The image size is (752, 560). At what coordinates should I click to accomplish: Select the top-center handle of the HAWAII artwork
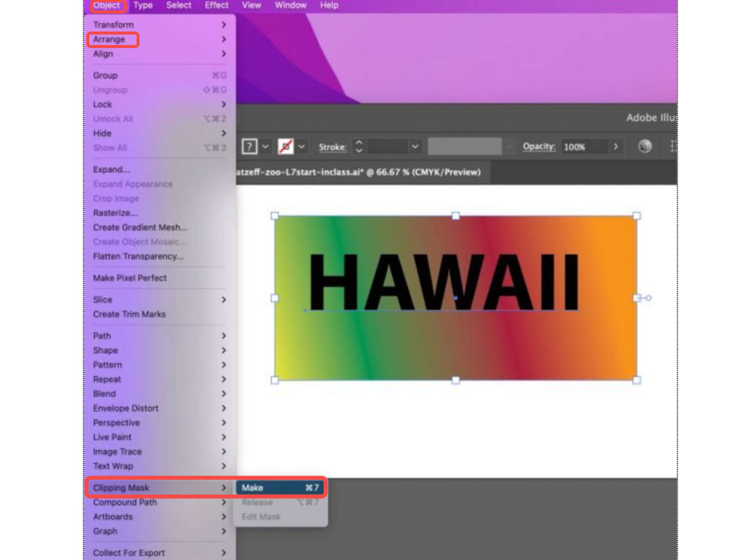455,216
